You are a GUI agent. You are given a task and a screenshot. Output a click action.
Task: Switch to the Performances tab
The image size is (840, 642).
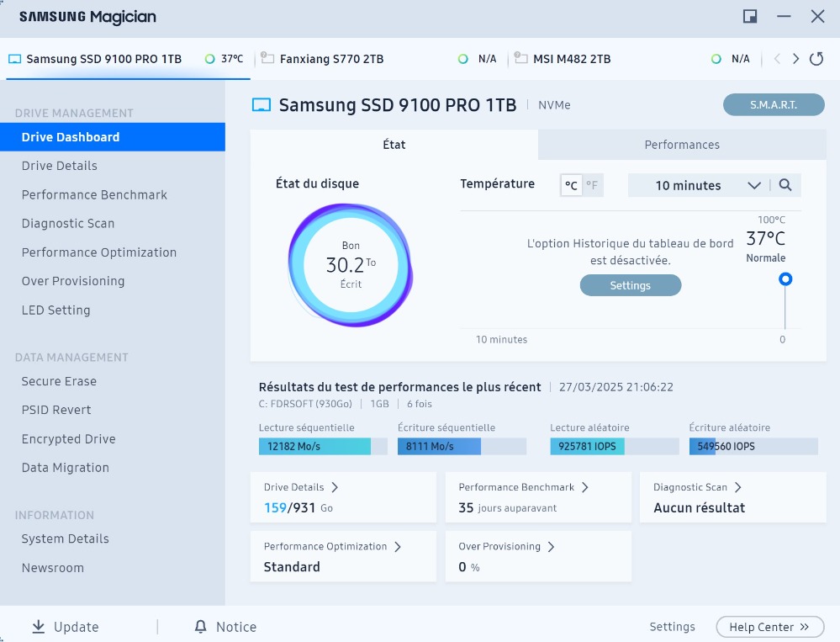[x=682, y=145]
